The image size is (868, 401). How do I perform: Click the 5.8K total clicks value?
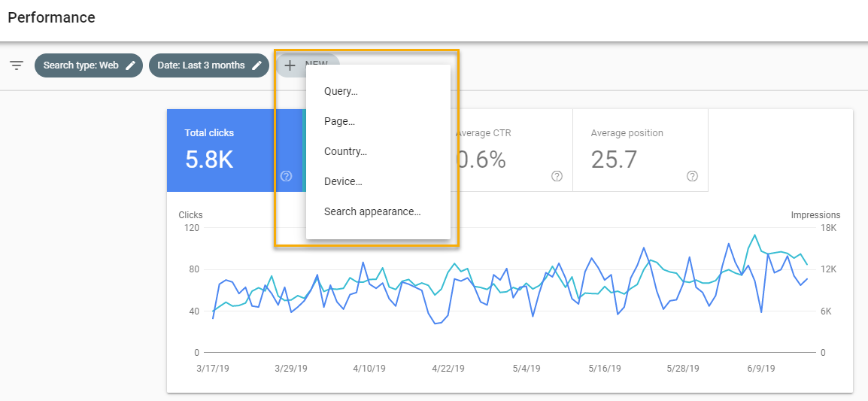click(209, 159)
